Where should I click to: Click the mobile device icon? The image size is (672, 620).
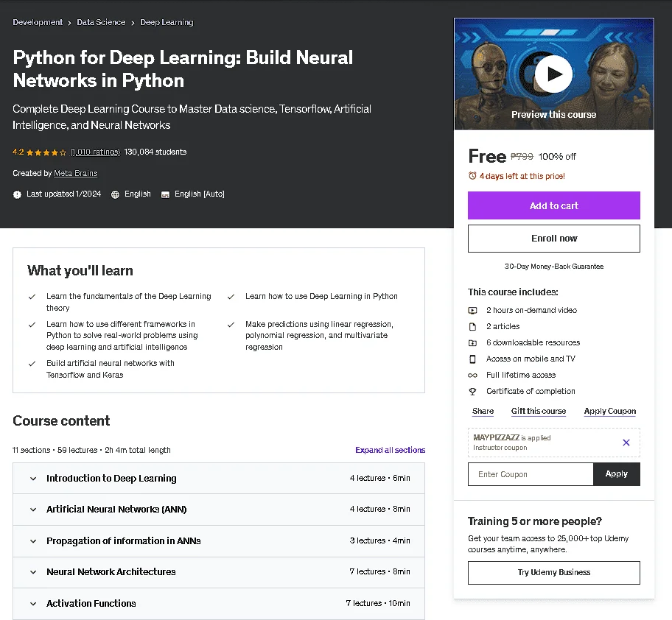tap(472, 359)
